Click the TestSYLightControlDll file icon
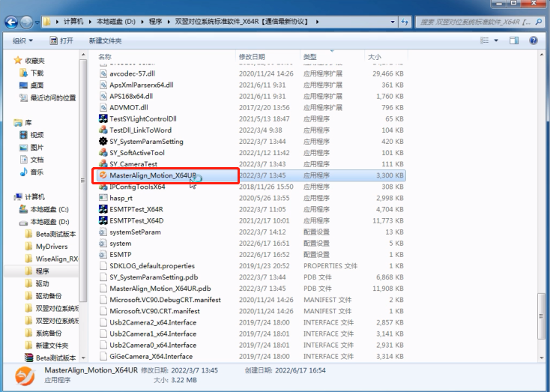550x392 pixels. [x=103, y=118]
